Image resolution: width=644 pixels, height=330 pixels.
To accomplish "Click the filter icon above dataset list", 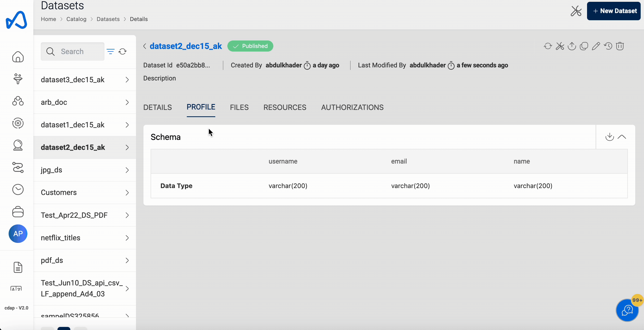I will (x=110, y=51).
